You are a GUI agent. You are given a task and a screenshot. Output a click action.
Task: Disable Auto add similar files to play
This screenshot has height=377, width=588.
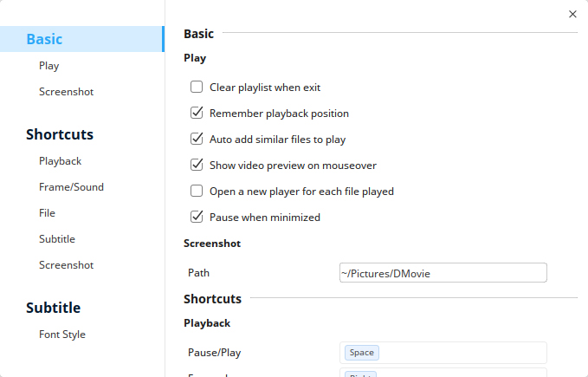click(197, 140)
